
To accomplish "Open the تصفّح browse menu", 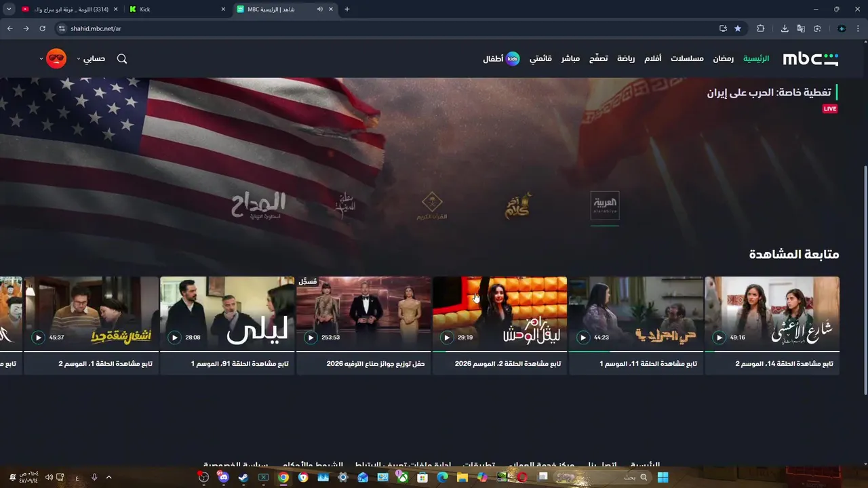I will pyautogui.click(x=598, y=59).
